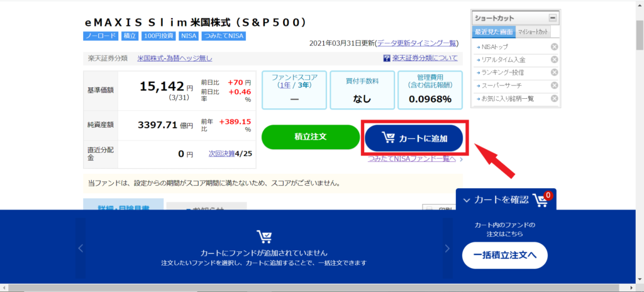Click the eMAXIS Slim 米国株式 fund title
The width and height of the screenshot is (644, 292).
(195, 22)
